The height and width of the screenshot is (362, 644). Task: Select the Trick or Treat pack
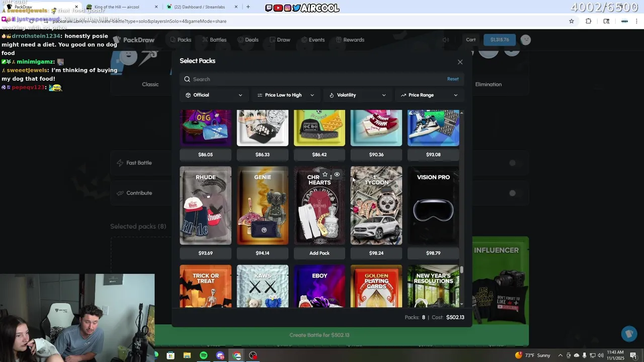click(x=205, y=286)
